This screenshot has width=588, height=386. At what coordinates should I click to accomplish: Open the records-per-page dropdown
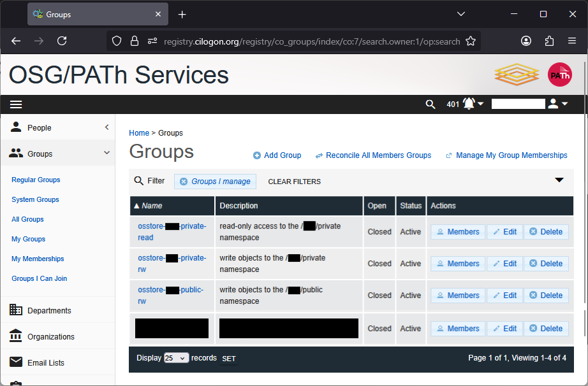pos(176,358)
